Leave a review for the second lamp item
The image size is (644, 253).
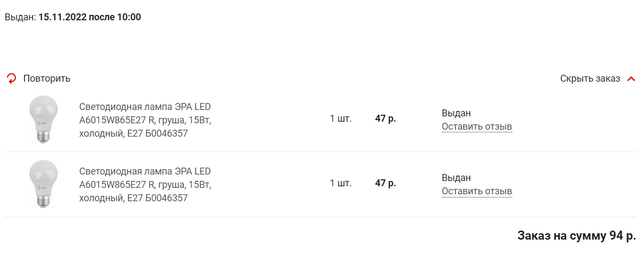coord(477,191)
